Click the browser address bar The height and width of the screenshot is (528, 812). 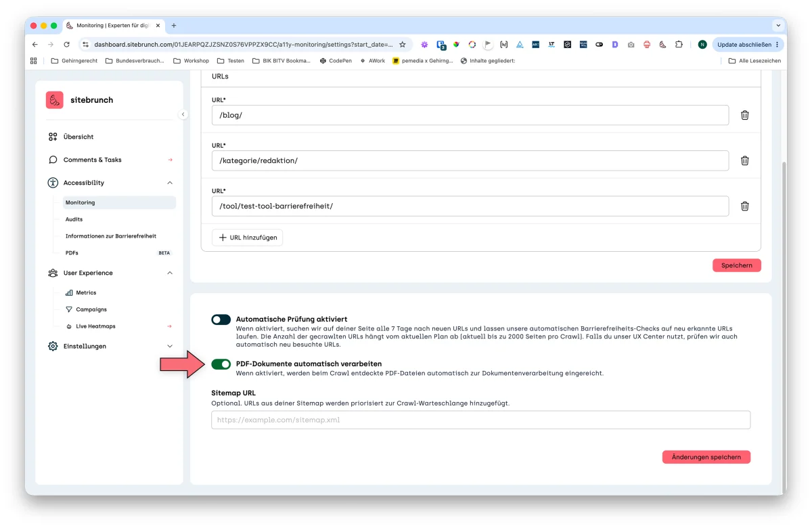point(244,45)
